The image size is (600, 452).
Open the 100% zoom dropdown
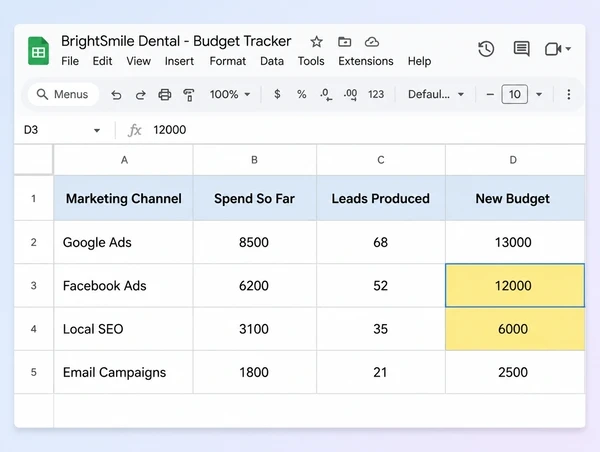pos(230,94)
